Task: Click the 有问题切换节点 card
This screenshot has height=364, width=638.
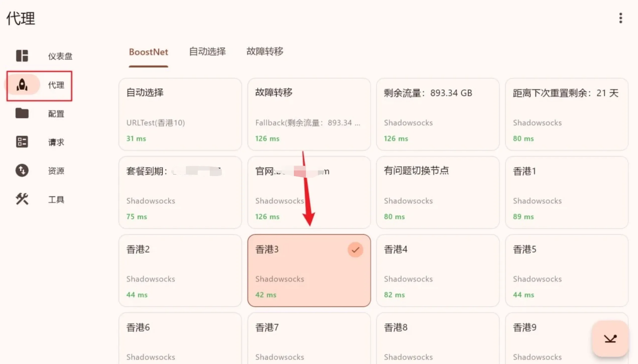Action: pos(438,192)
